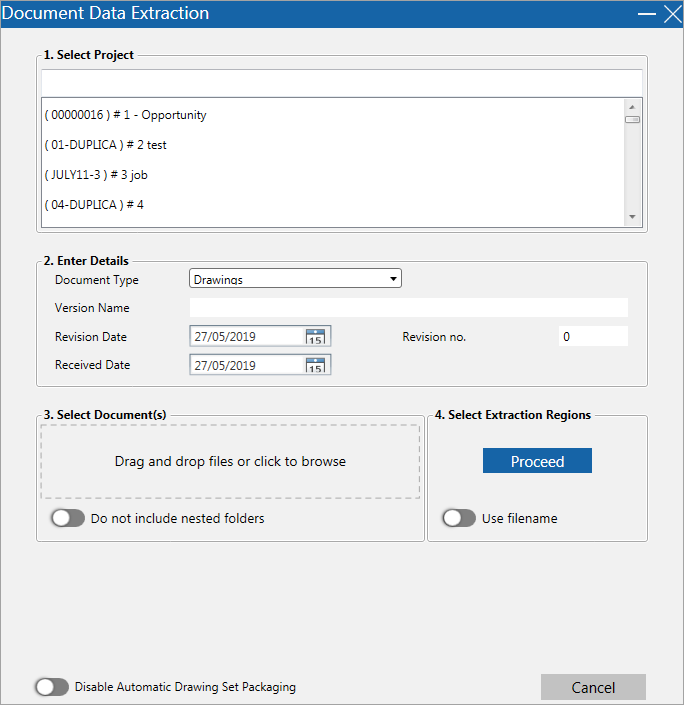Click the project list scrollbar thumb

632,120
